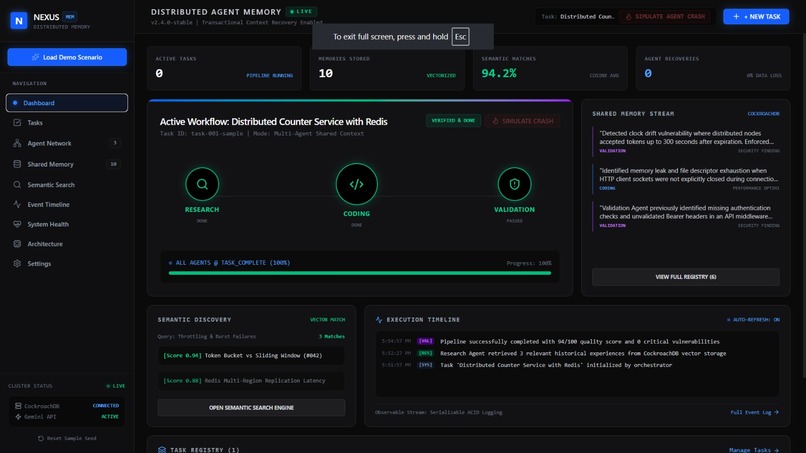The height and width of the screenshot is (453, 806).
Task: Click the Settings gear icon
Action: click(x=17, y=263)
